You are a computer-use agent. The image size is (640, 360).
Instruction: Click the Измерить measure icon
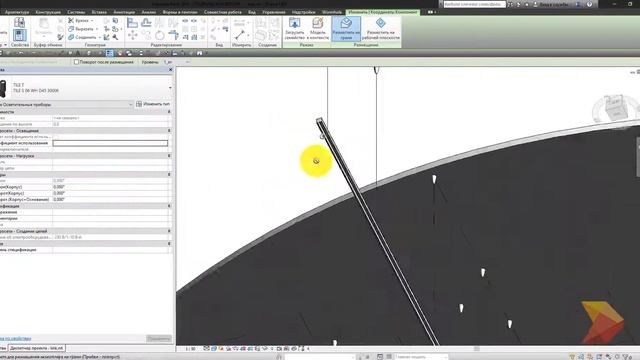[240, 35]
